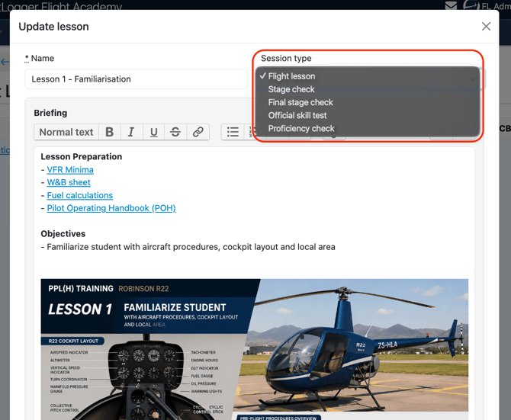Toggle italic formatting in Briefing toolbar
511x420 pixels.
(131, 132)
